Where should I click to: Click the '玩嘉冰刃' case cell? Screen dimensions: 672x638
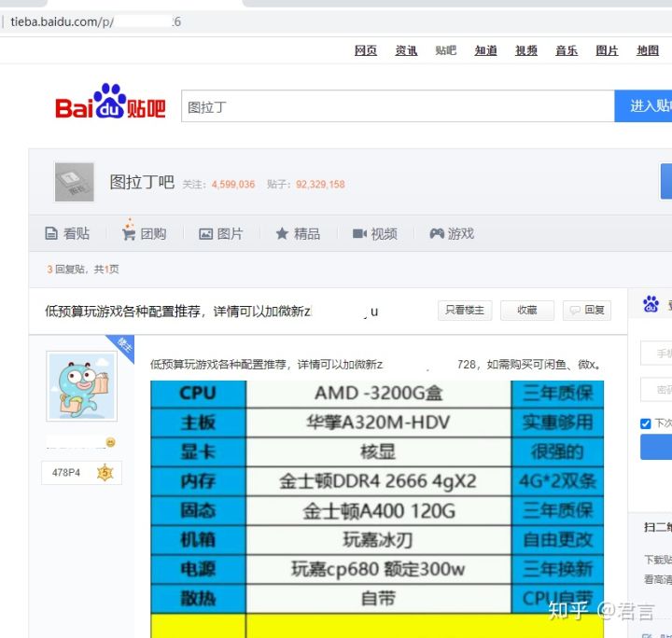click(x=378, y=540)
